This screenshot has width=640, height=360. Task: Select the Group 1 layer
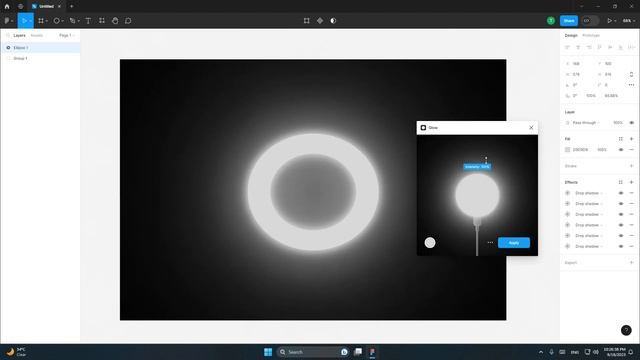tap(40, 59)
